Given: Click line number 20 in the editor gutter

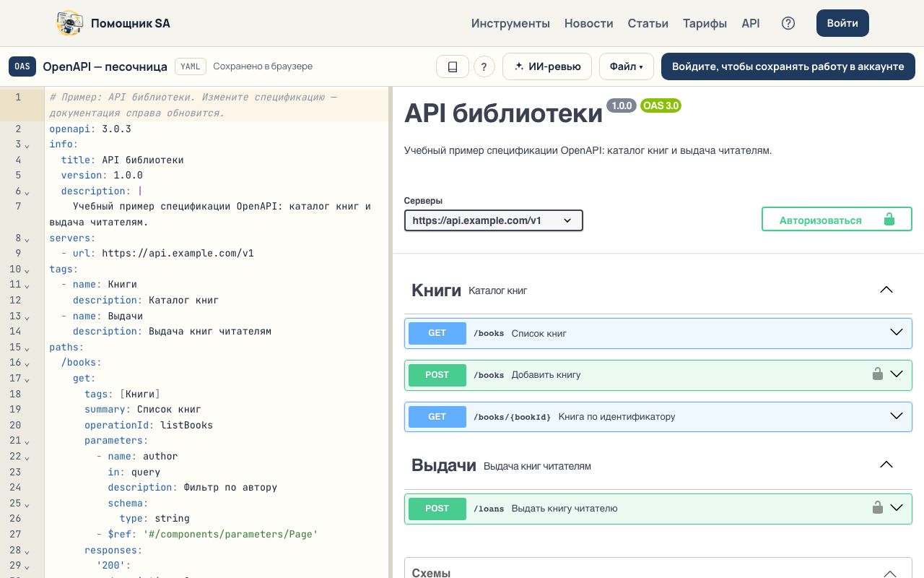Looking at the screenshot, I should [16, 425].
